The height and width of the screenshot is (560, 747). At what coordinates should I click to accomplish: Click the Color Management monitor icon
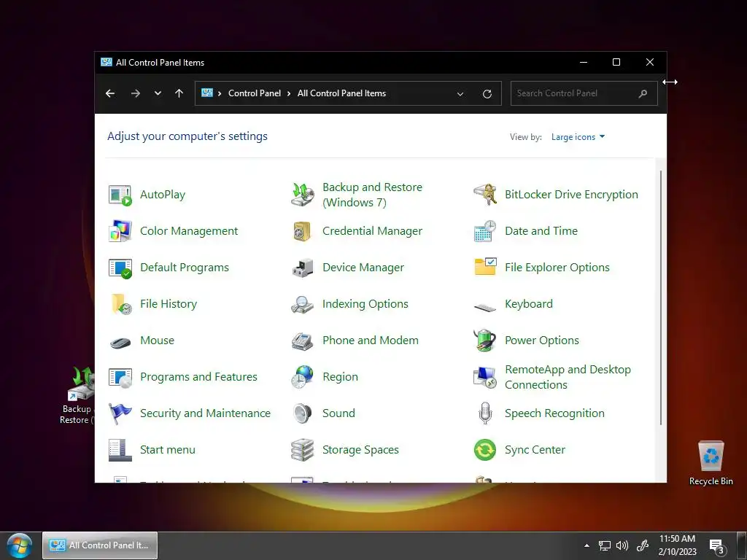(x=120, y=231)
